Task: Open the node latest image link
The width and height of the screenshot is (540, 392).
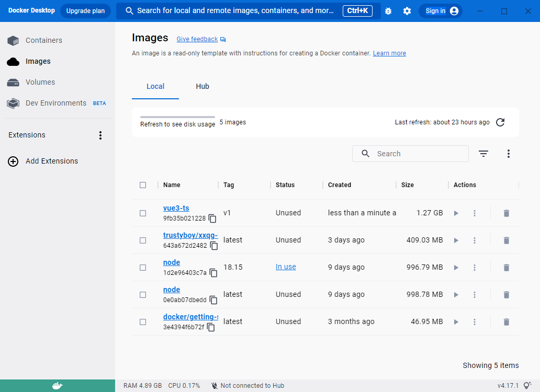Action: click(x=172, y=290)
